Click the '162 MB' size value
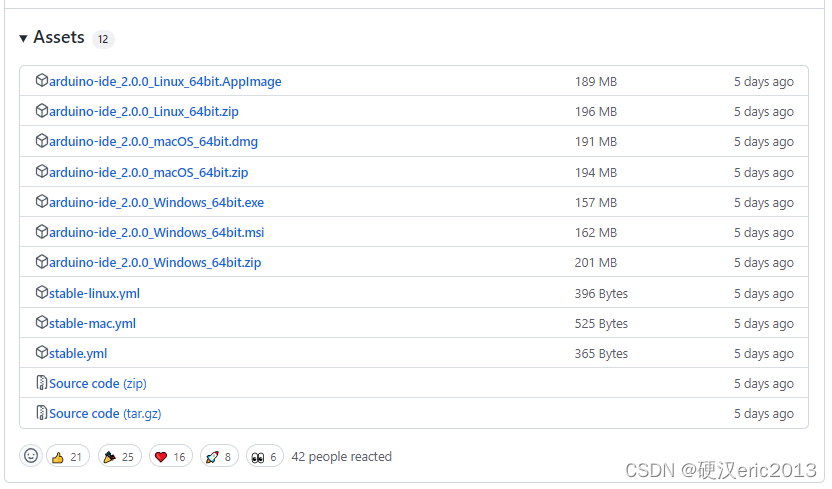832x489 pixels. click(596, 233)
